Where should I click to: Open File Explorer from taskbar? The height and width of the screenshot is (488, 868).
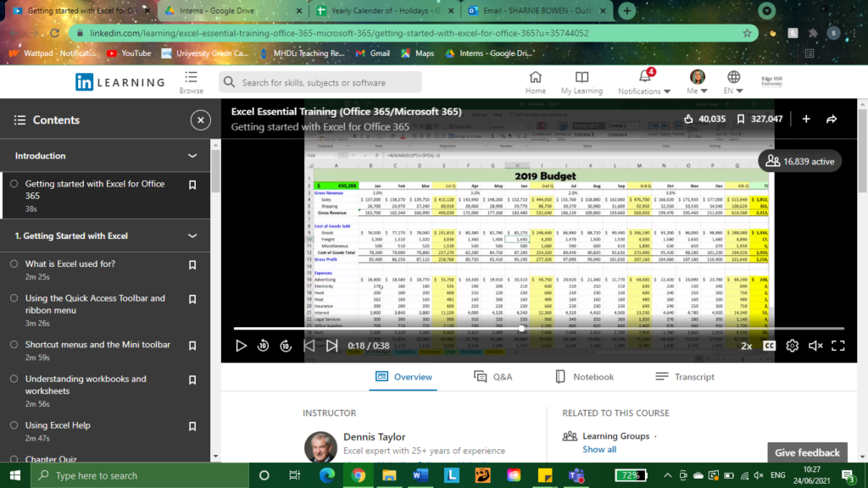point(389,475)
